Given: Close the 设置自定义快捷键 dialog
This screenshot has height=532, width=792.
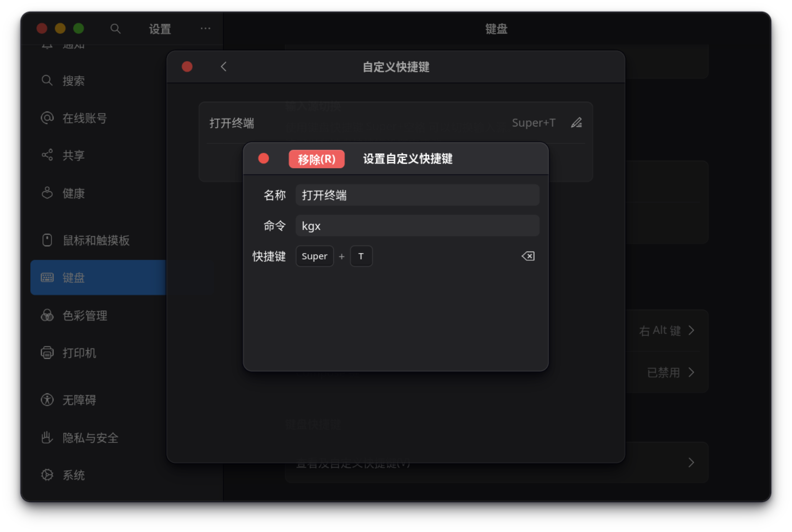Looking at the screenshot, I should [263, 159].
